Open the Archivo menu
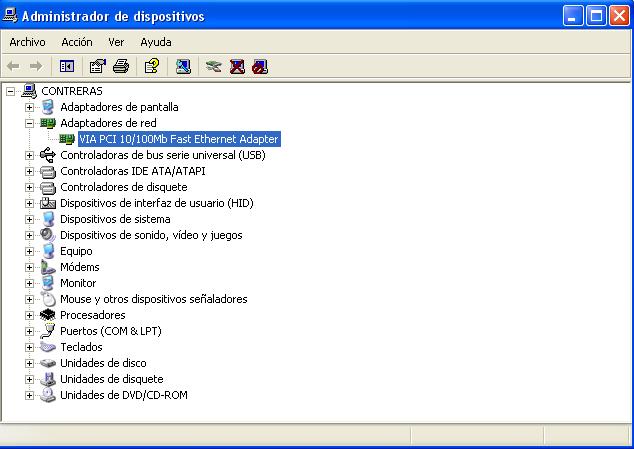 click(27, 42)
